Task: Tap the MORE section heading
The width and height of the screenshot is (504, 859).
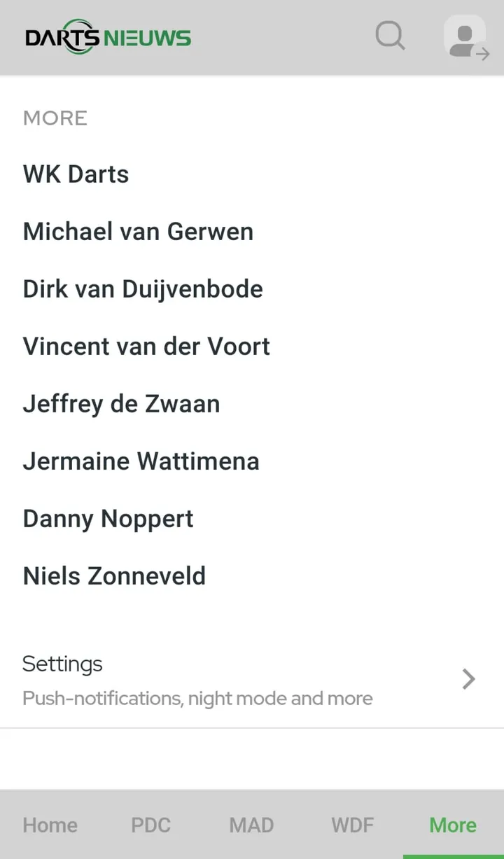Action: coord(55,118)
